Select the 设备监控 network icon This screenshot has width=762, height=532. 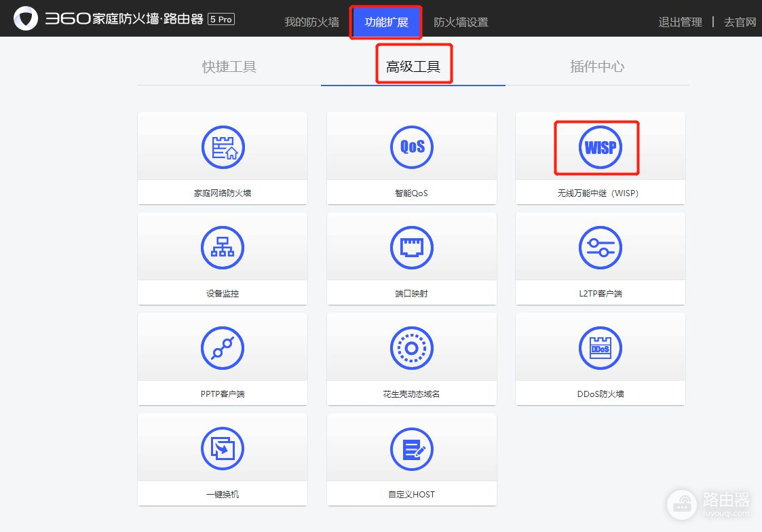click(223, 248)
